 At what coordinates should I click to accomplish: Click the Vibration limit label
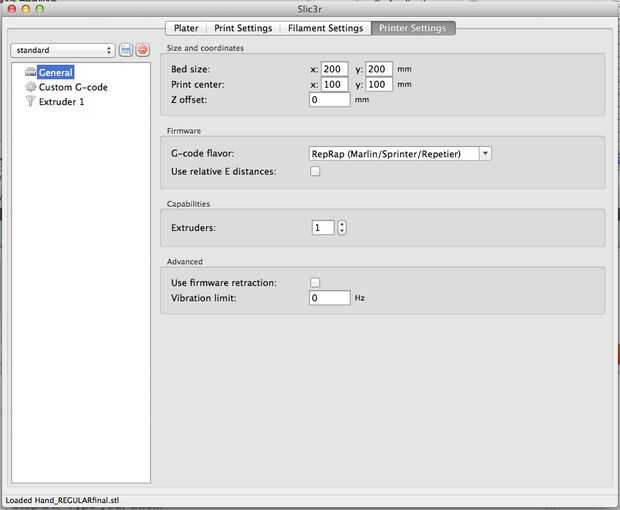coord(203,298)
